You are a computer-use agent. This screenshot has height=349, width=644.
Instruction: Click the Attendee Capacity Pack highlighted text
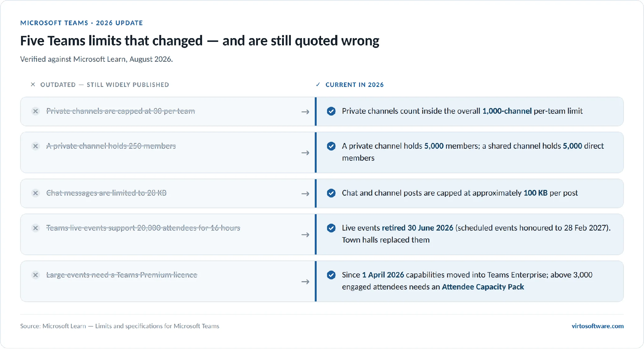point(483,287)
